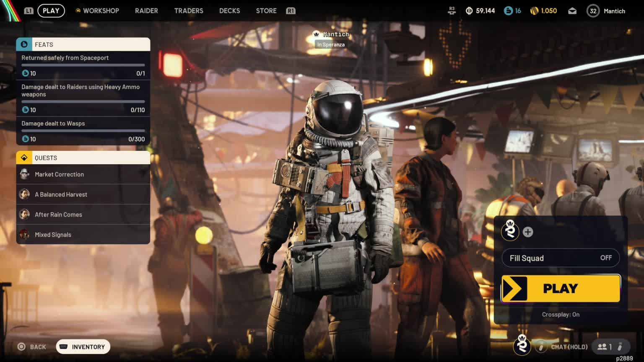The width and height of the screenshot is (644, 362).
Task: Click the L1 bumper icon
Action: [x=29, y=10]
